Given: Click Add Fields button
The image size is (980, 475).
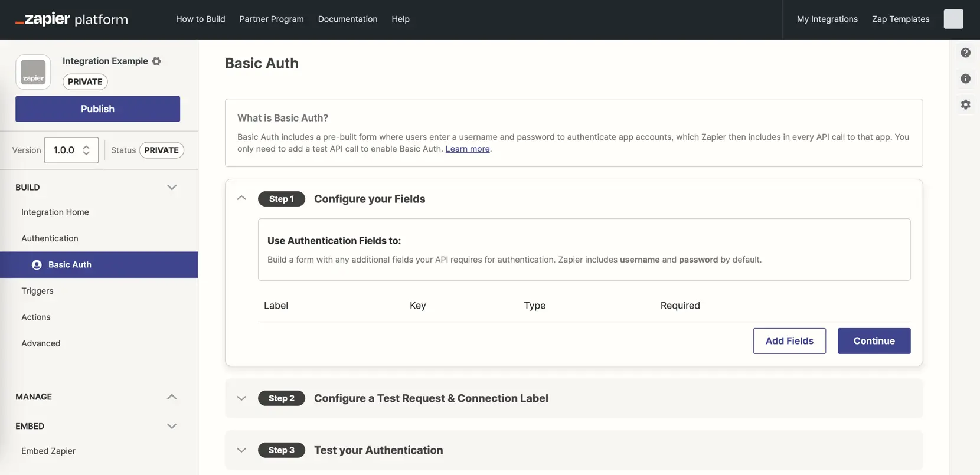Looking at the screenshot, I should click(x=789, y=341).
